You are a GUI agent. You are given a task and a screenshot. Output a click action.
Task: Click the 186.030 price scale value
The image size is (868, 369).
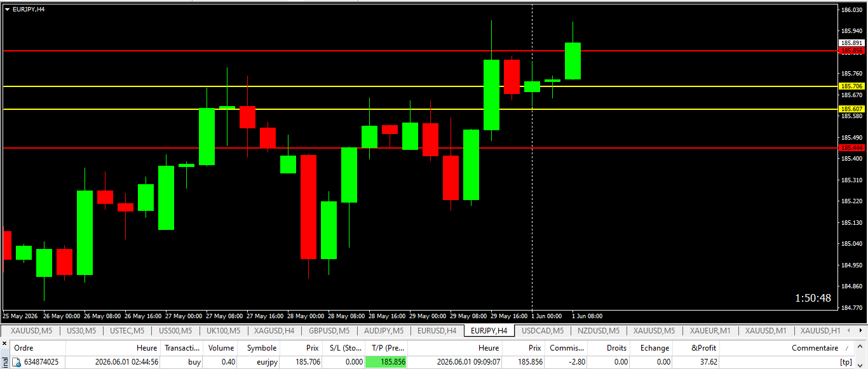tap(851, 10)
